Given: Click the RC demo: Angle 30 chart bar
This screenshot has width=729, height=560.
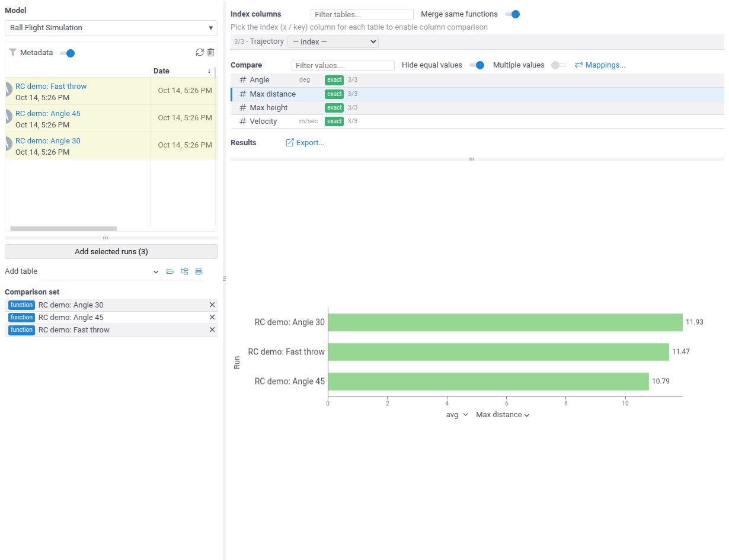Looking at the screenshot, I should click(x=505, y=322).
